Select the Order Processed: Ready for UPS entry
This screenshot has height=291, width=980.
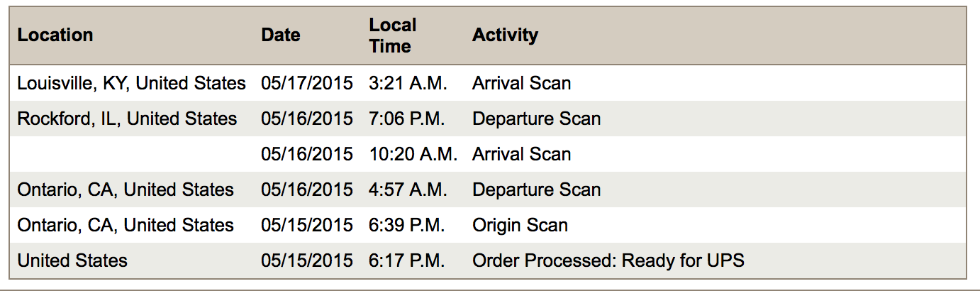pyautogui.click(x=608, y=260)
